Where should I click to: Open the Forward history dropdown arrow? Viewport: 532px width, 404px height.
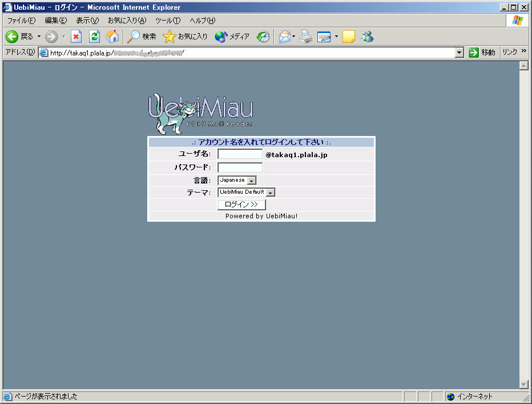pos(63,37)
